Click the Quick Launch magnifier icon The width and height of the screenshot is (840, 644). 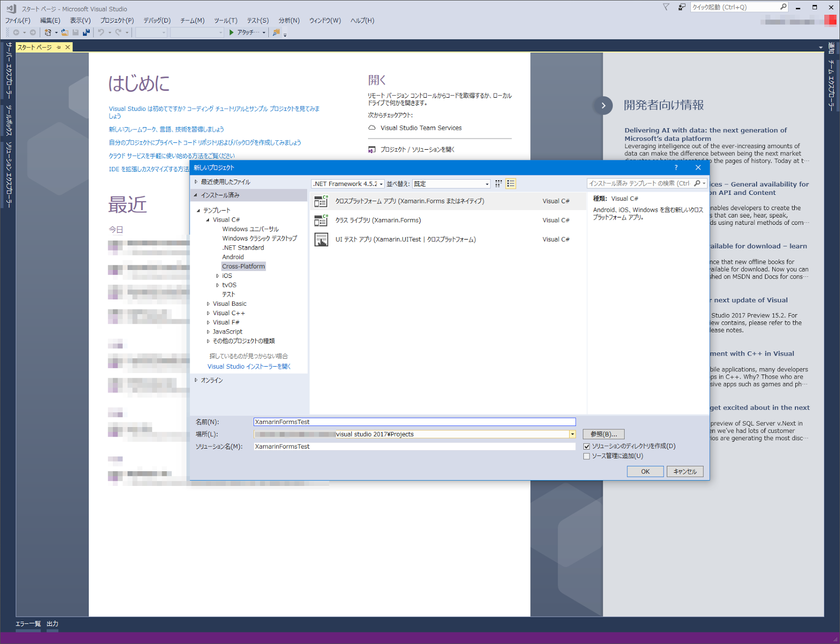coord(783,7)
